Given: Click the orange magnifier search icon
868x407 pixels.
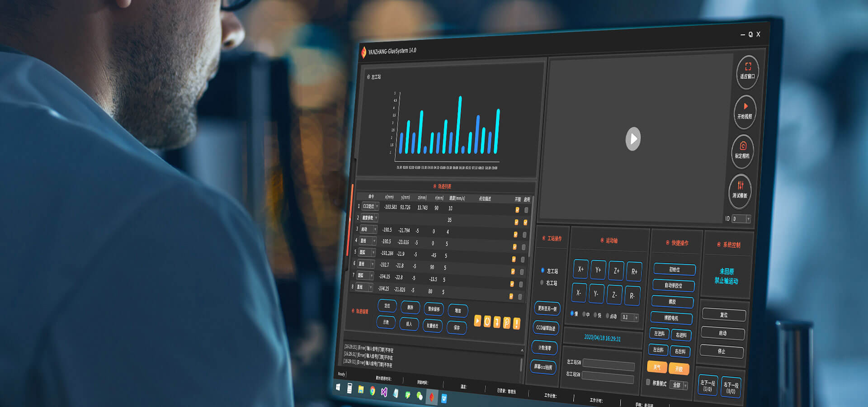Looking at the screenshot, I should point(507,323).
